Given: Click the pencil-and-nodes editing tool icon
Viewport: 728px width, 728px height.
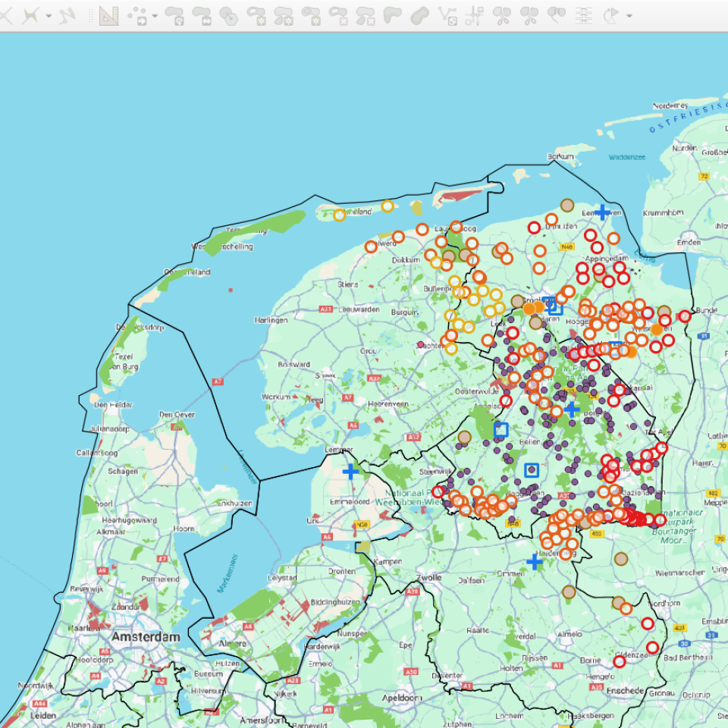Looking at the screenshot, I should point(67,15).
